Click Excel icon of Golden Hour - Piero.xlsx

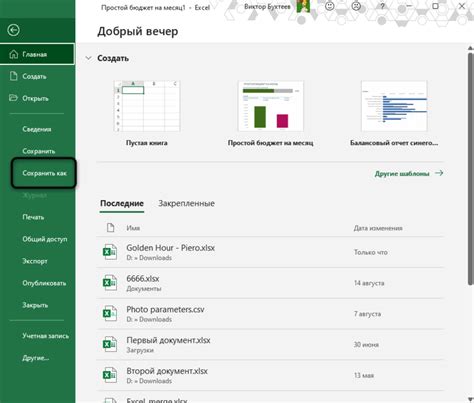(110, 252)
